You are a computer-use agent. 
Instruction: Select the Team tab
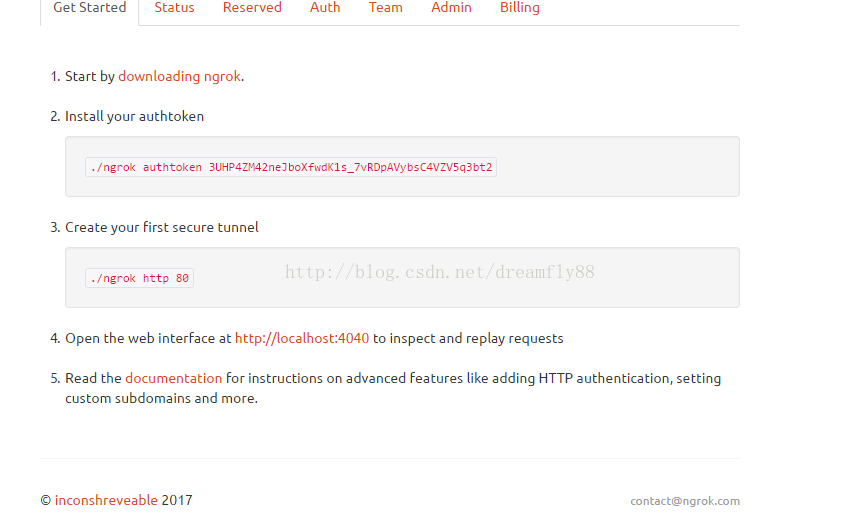tap(386, 8)
